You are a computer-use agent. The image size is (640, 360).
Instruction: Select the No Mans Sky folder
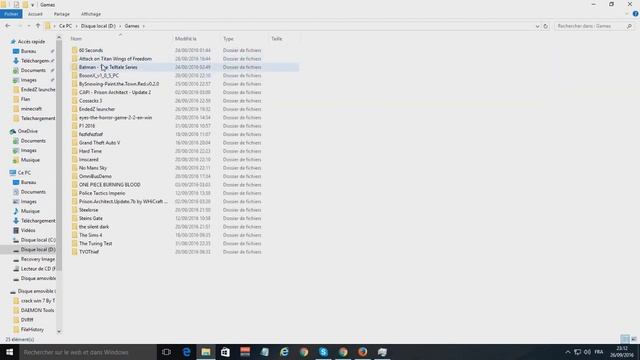coord(93,168)
